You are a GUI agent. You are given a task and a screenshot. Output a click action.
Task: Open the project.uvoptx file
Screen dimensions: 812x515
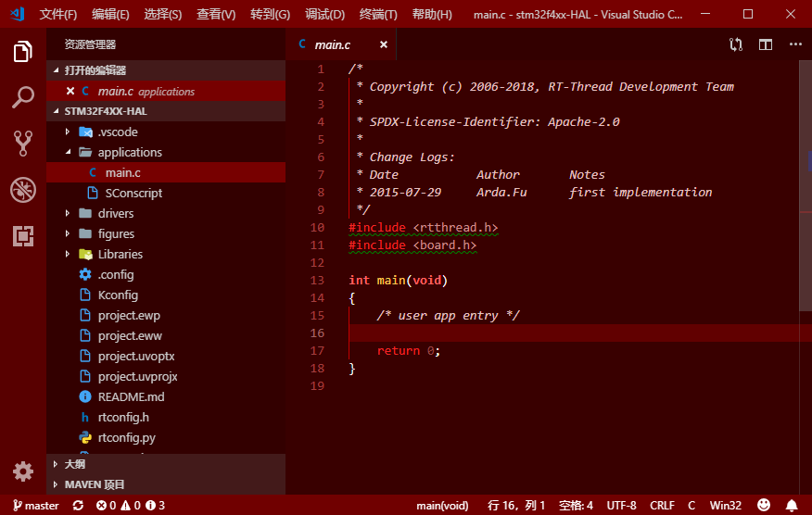[x=166, y=356]
